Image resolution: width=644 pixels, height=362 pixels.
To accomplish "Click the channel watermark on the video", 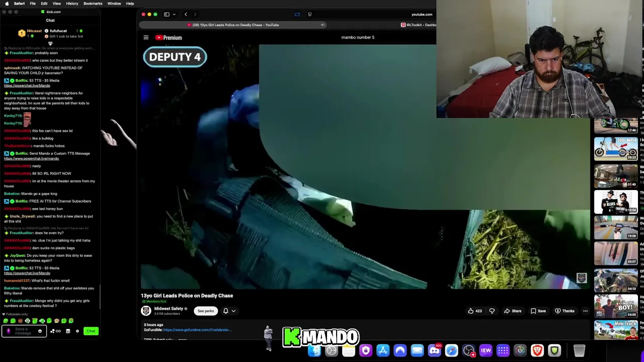I will tap(582, 278).
